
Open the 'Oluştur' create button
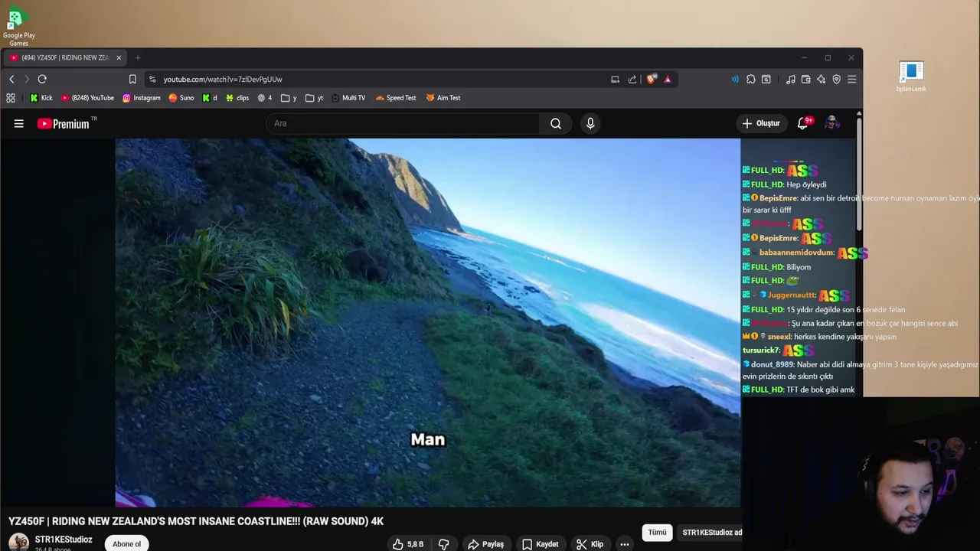point(761,123)
